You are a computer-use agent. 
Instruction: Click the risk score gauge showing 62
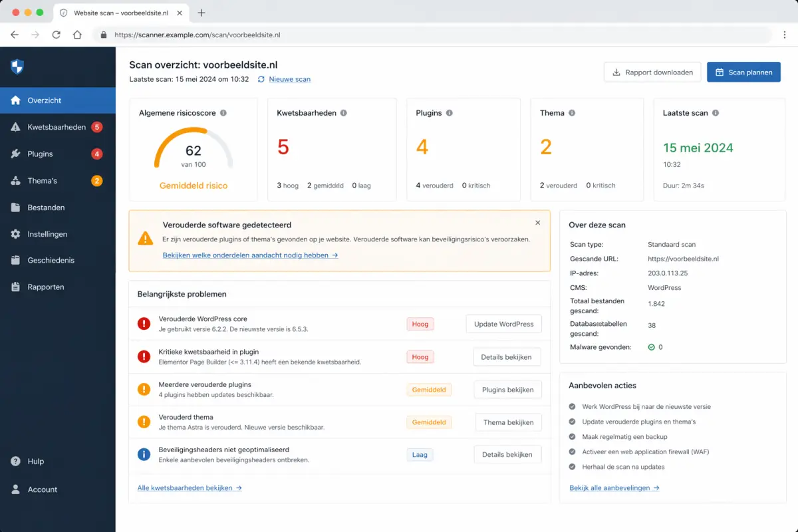pyautogui.click(x=194, y=148)
